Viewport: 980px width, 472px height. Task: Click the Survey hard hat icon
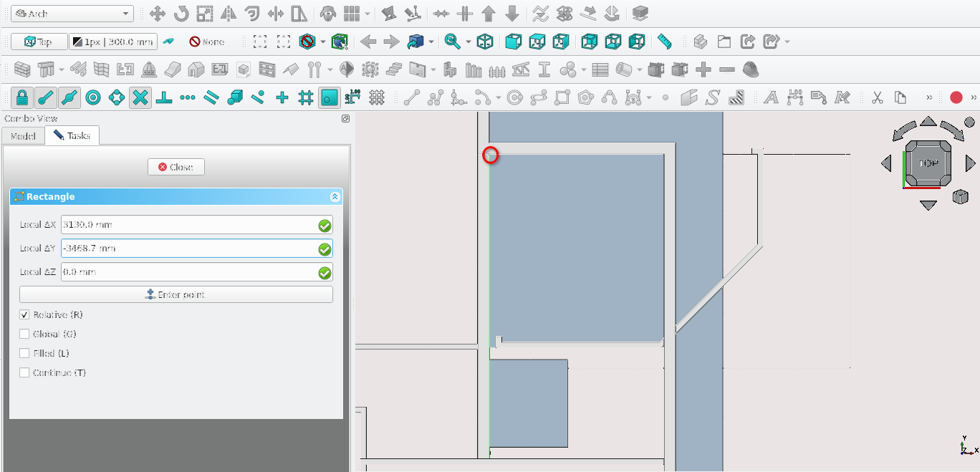point(750,69)
